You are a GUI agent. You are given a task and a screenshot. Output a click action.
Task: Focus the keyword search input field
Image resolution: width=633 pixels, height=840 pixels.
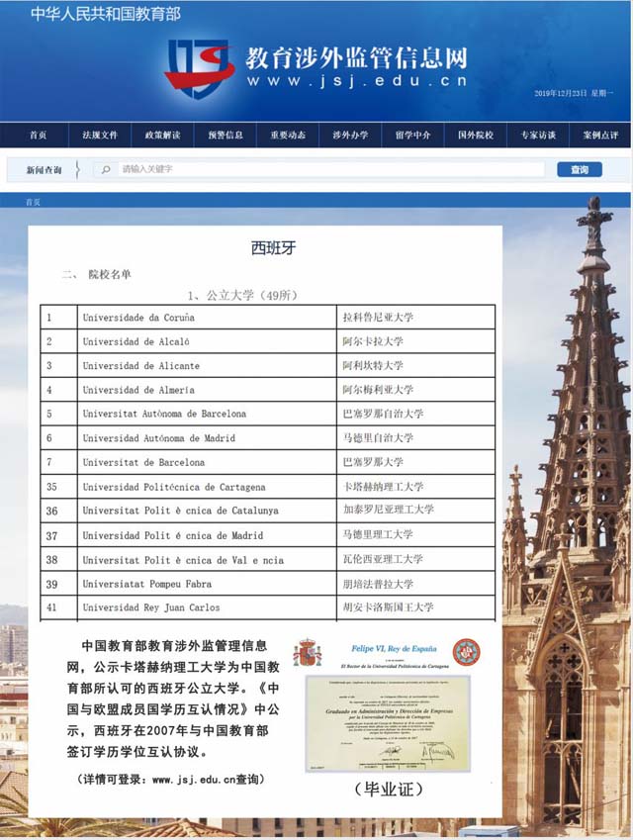coord(331,169)
